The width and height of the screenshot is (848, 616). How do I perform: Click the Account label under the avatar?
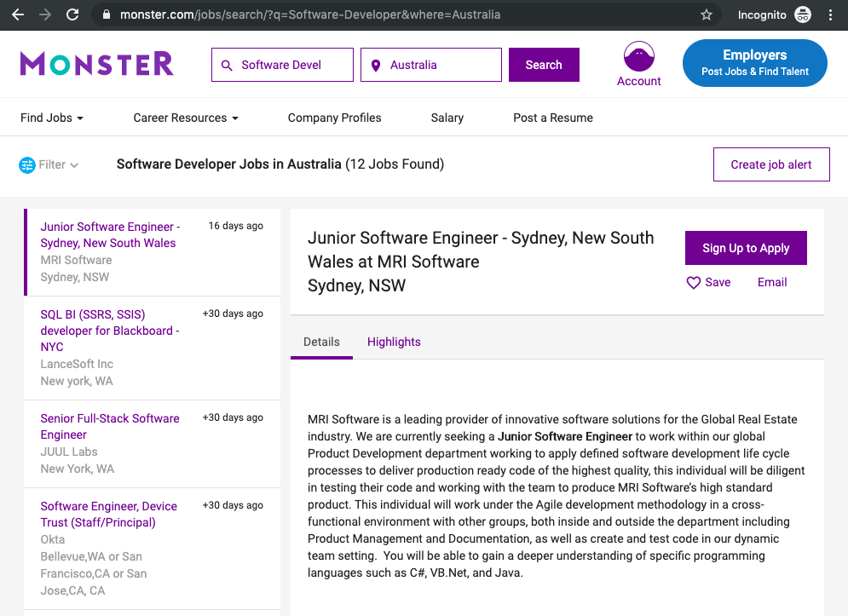pyautogui.click(x=638, y=81)
